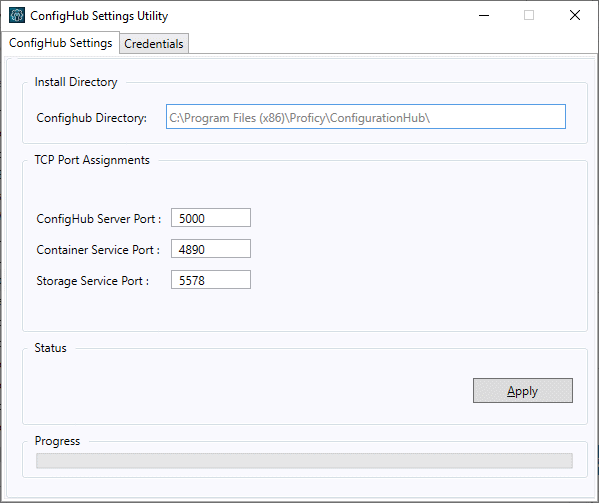Viewport: 599px width, 503px height.
Task: Click the Install Directory group label
Action: click(x=76, y=82)
